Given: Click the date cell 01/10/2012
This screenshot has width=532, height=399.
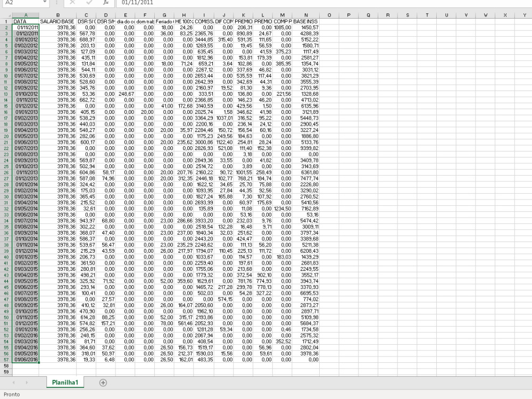Looking at the screenshot, I should [26, 94].
